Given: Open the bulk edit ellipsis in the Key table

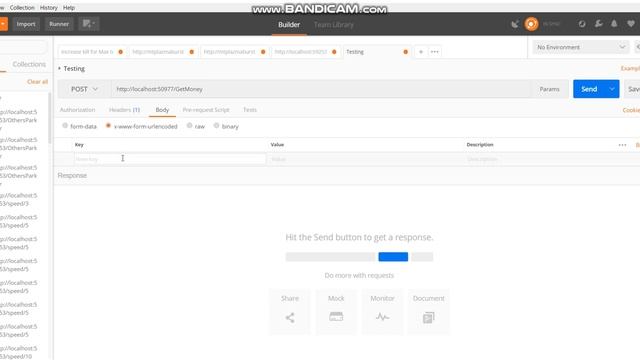Looking at the screenshot, I should tap(622, 145).
